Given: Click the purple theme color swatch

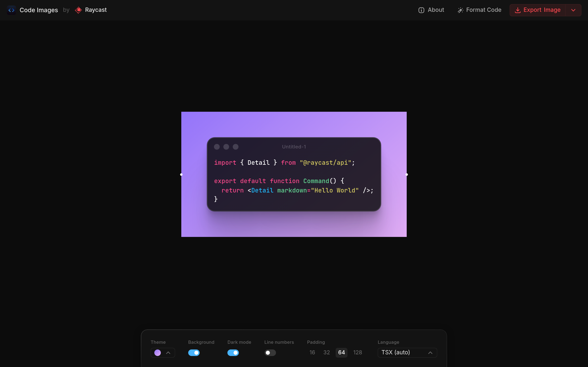Looking at the screenshot, I should [x=157, y=353].
